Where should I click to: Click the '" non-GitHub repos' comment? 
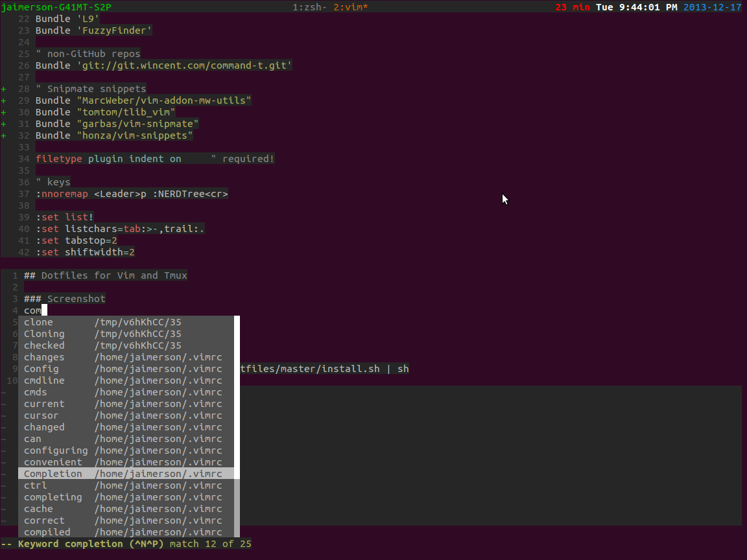(88, 54)
